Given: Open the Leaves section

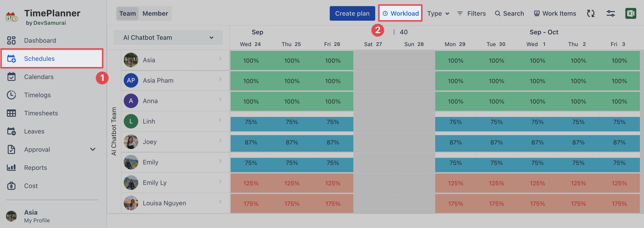Looking at the screenshot, I should [x=34, y=131].
